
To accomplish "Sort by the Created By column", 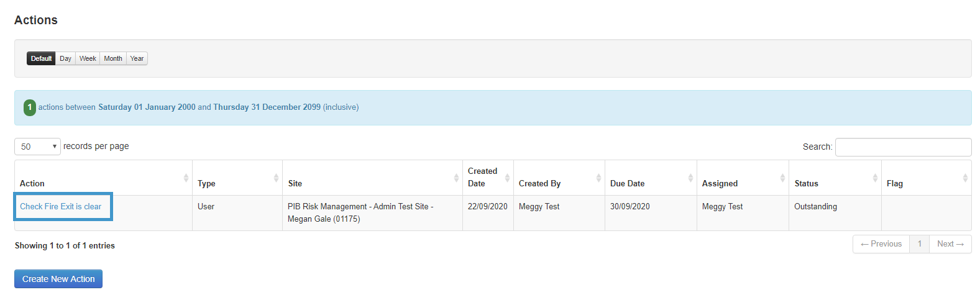I will [x=559, y=178].
